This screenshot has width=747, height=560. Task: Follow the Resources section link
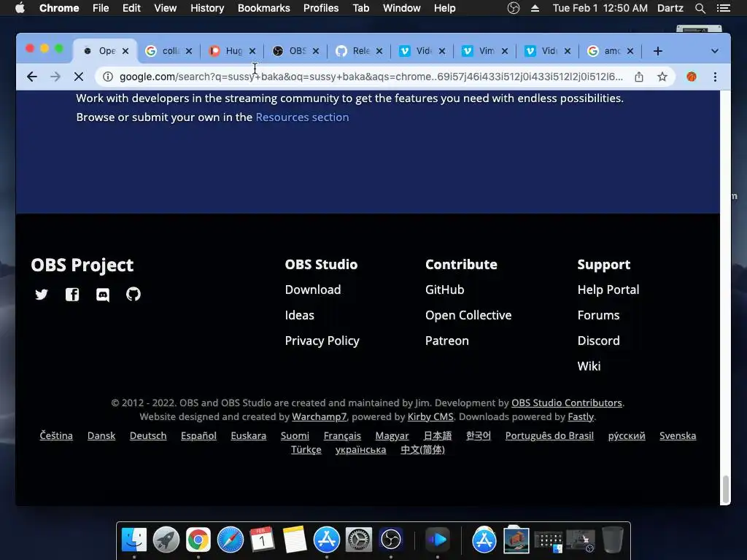[x=302, y=117]
